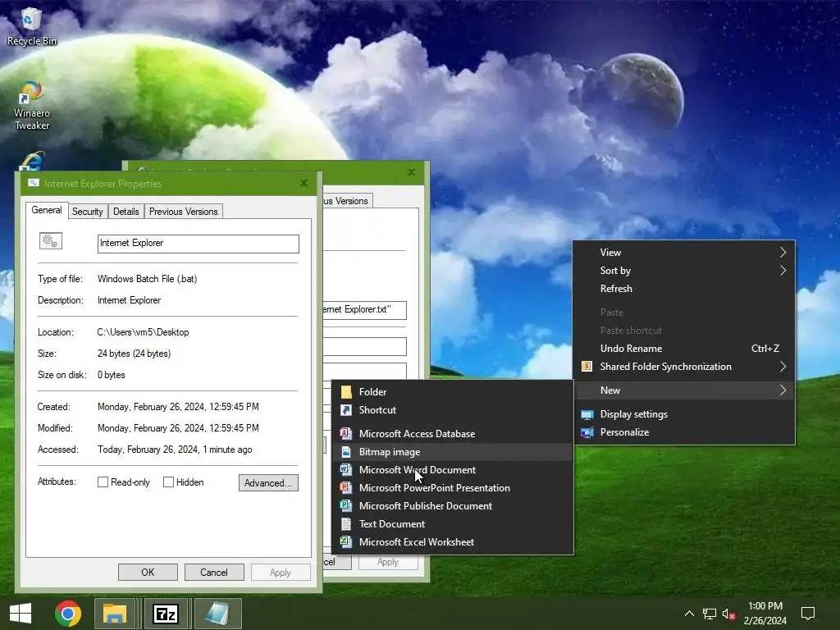This screenshot has height=630, width=840.
Task: Switch to the 7-Zip taskbar app
Action: tap(166, 614)
